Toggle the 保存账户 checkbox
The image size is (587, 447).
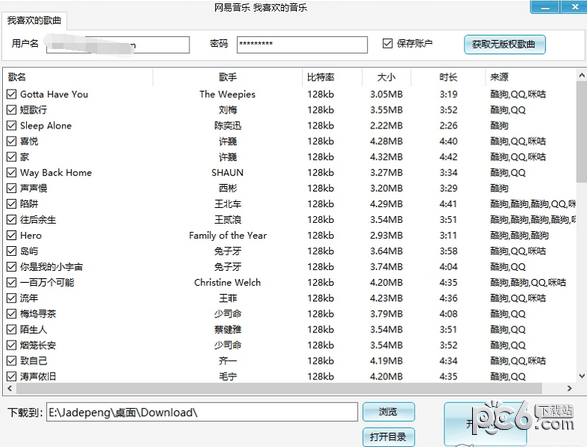tap(387, 43)
